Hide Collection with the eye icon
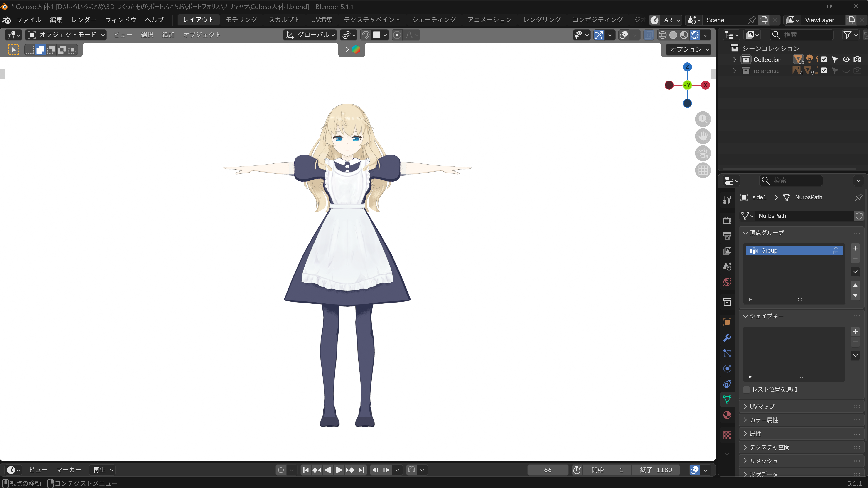This screenshot has width=868, height=488. tap(846, 59)
